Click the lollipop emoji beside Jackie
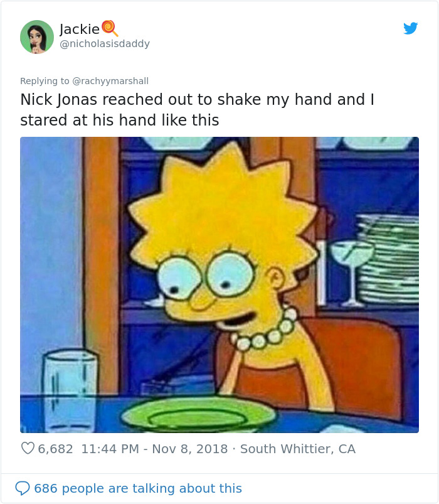Screen dimensions: 439x504 [x=110, y=28]
